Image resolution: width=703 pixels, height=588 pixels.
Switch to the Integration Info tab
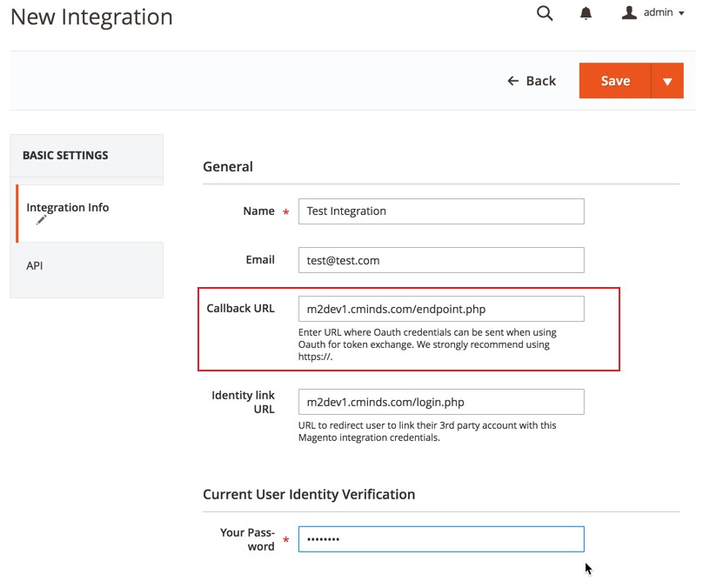click(x=68, y=208)
